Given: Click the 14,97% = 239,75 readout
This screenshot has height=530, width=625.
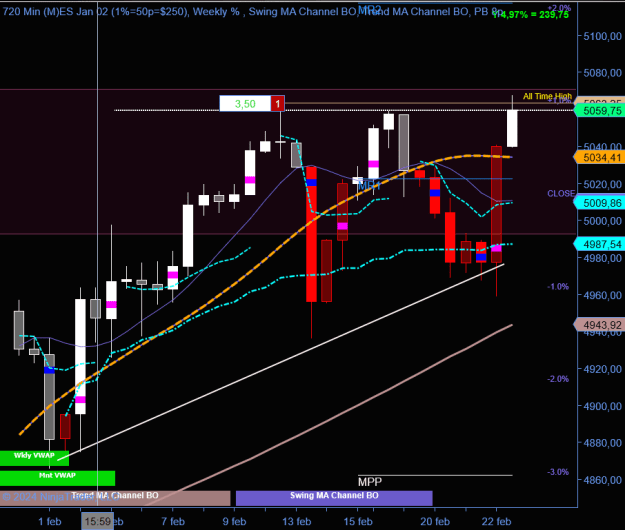Looking at the screenshot, I should point(531,15).
